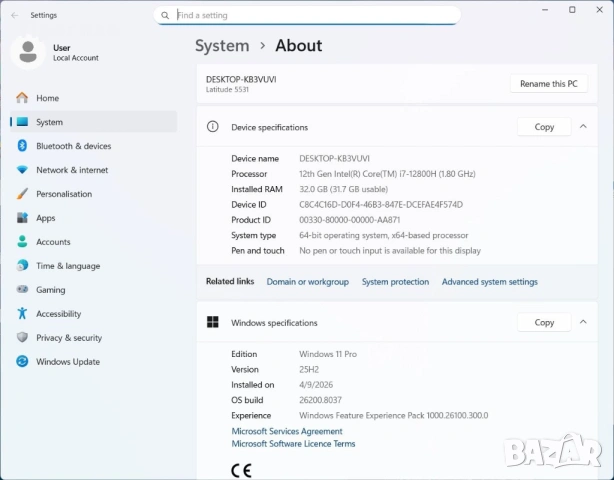The width and height of the screenshot is (614, 480).
Task: Click the Device ID value C8C4C16D
Action: [381, 204]
